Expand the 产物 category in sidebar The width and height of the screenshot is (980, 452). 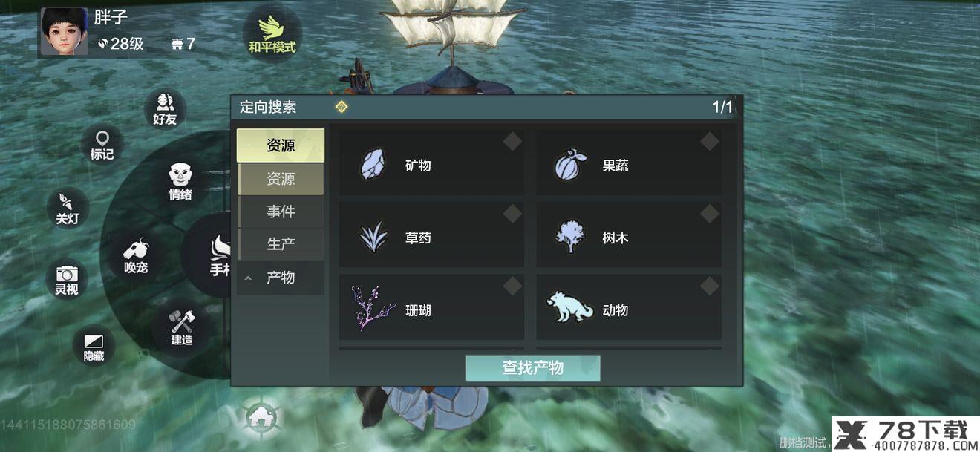click(281, 278)
